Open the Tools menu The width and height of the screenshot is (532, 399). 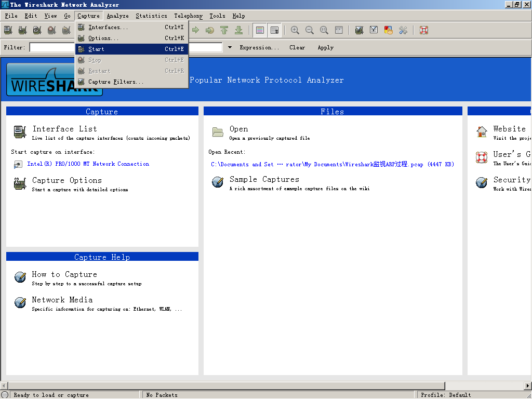[217, 16]
